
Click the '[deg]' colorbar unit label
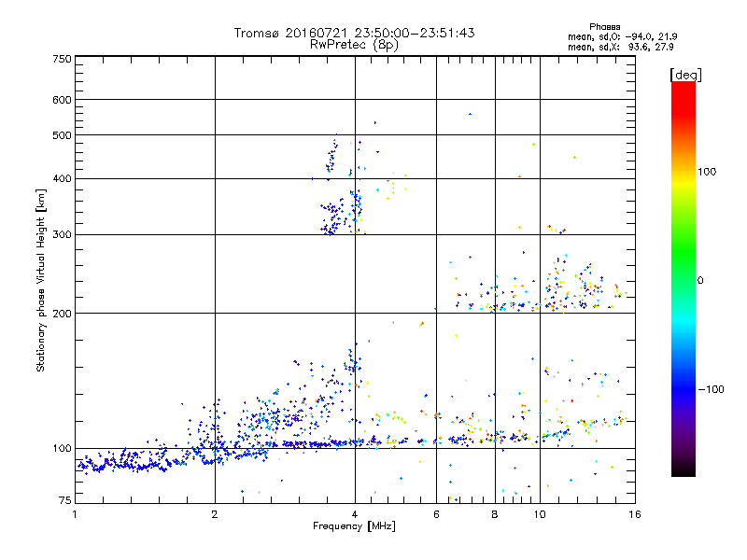click(685, 75)
